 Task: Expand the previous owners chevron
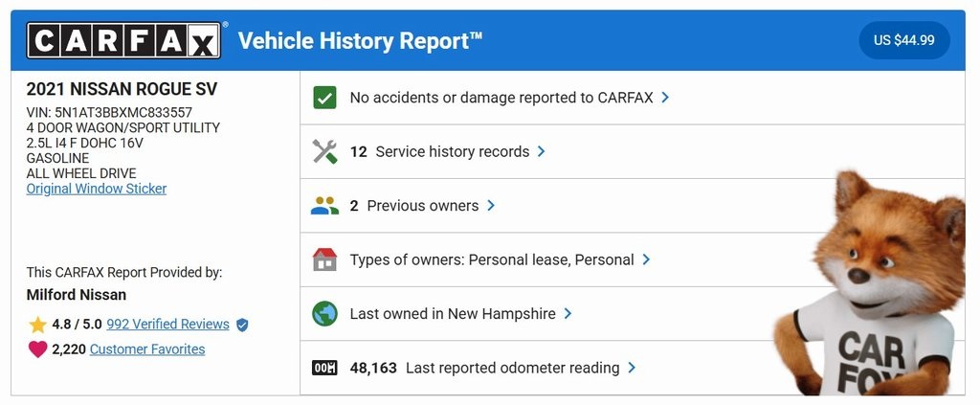click(491, 206)
